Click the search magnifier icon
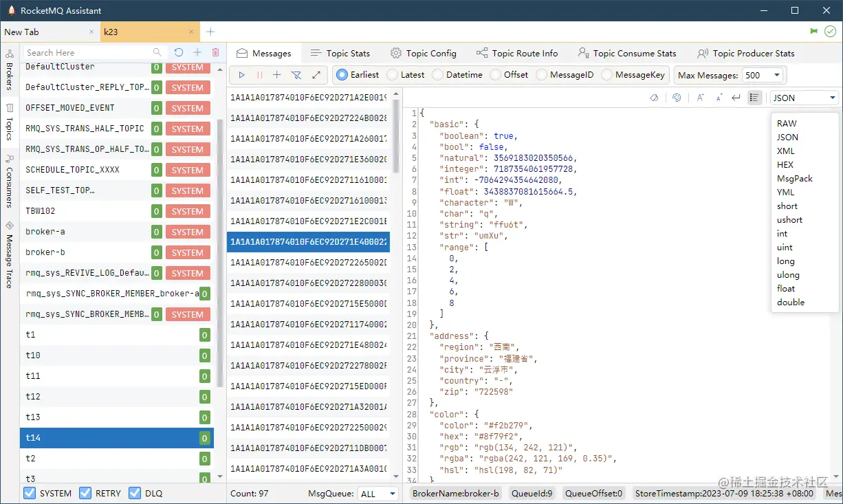Viewport: 843px width, 504px height. (157, 52)
